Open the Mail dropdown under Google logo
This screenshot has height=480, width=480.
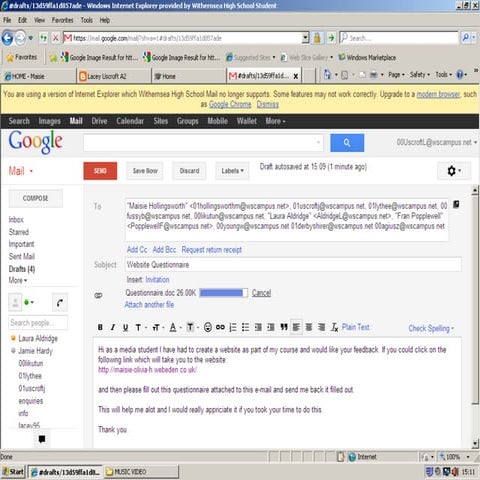pos(21,171)
